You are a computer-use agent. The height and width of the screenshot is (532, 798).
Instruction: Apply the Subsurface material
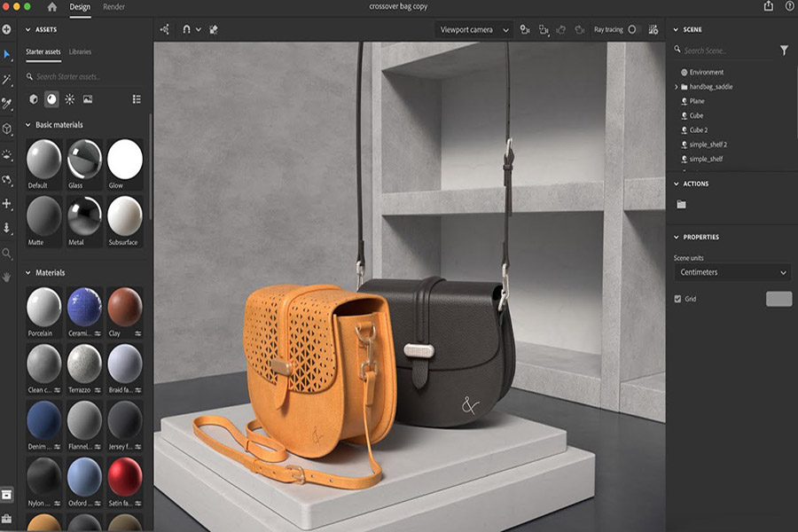coord(125,221)
